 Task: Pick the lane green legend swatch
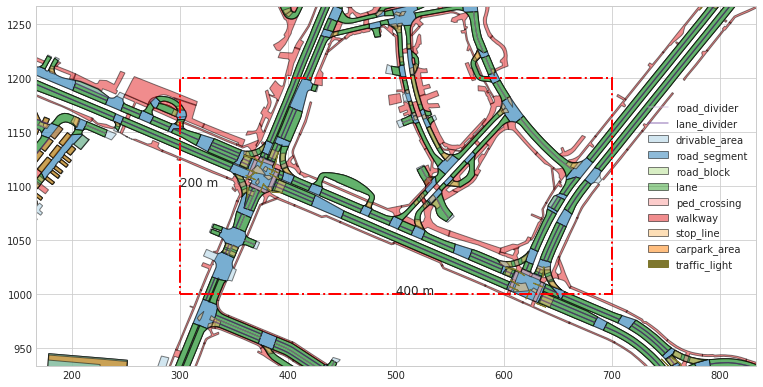pyautogui.click(x=658, y=187)
